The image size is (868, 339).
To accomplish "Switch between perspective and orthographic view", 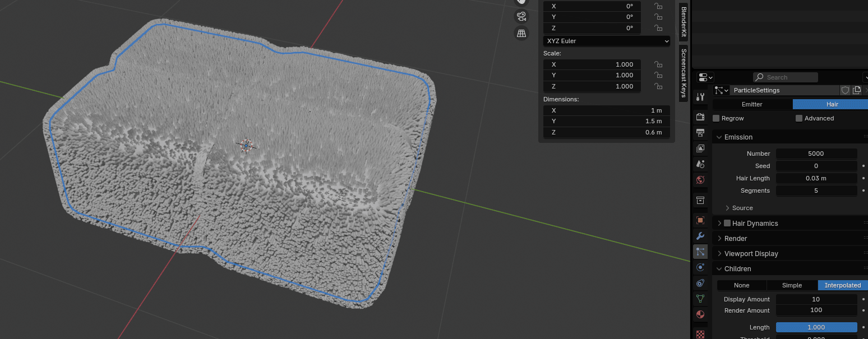I will (x=521, y=34).
